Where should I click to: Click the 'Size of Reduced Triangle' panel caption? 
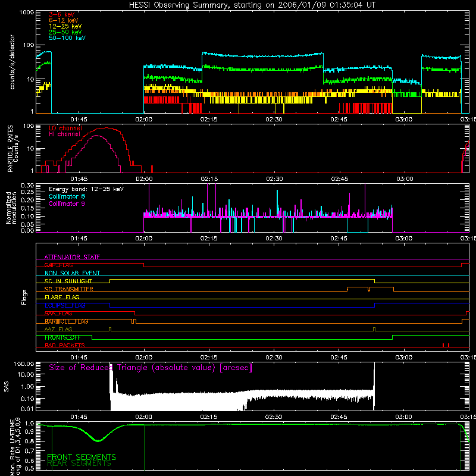(x=151, y=368)
